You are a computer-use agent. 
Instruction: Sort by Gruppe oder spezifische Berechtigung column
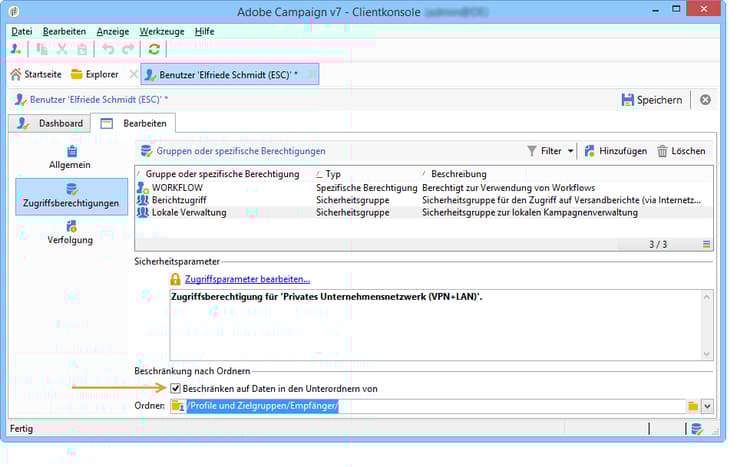[222, 174]
